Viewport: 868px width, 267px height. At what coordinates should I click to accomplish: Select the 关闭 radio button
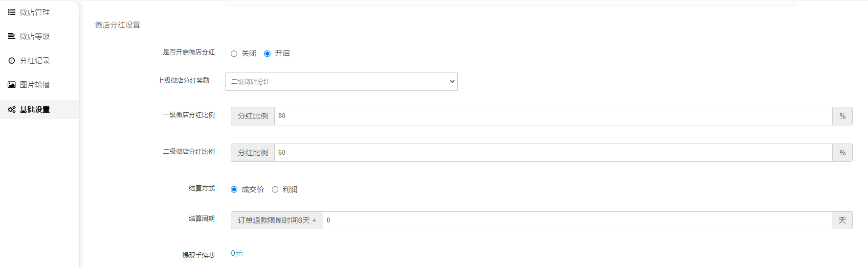coord(234,54)
